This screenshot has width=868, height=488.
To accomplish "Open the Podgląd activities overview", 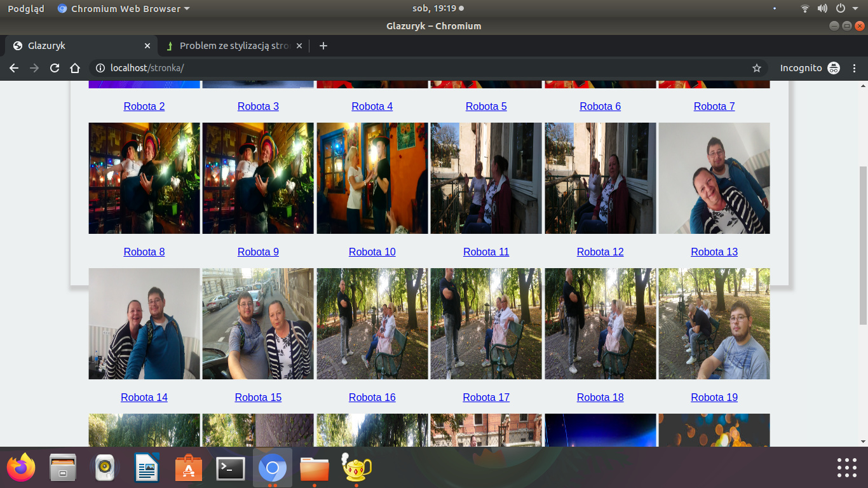I will [x=25, y=9].
